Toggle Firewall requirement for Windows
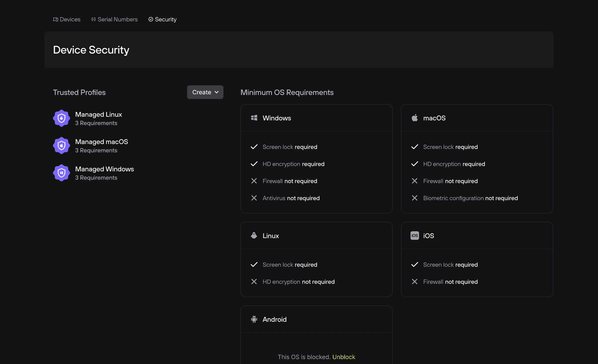The image size is (598, 364). pos(254,181)
